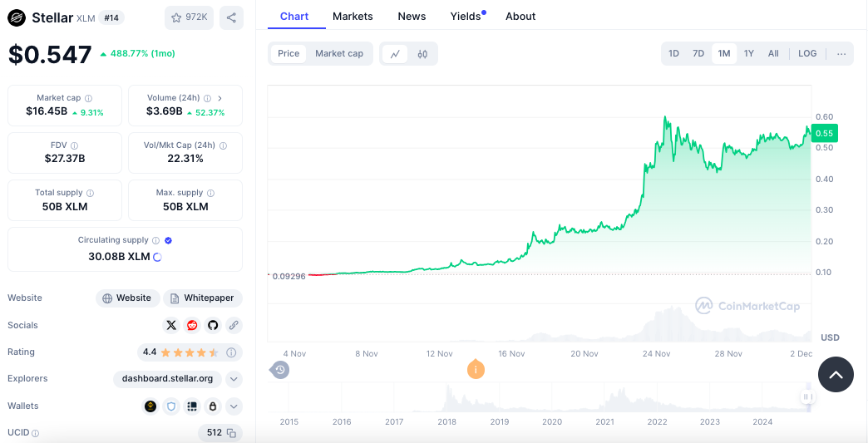
Task: Click the #14 rank badge
Action: coord(111,17)
